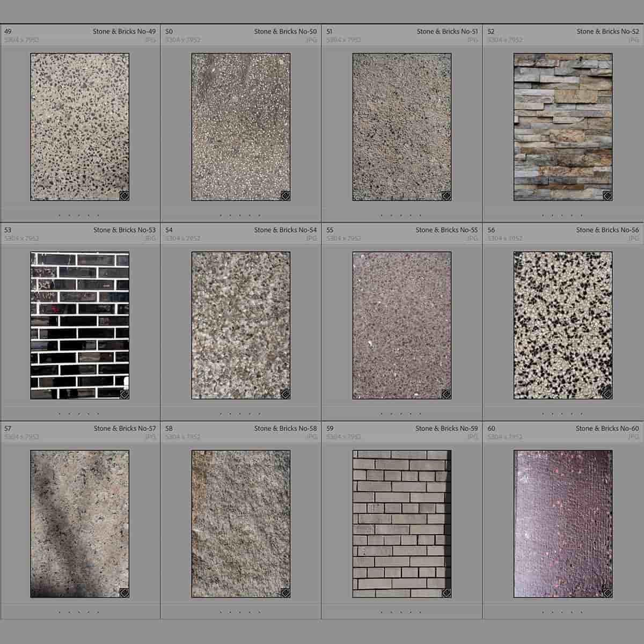Screen dimensions: 644x644
Task: Click the badge icon on Stone & Bricks No-55 thumbnail
Action: point(447,394)
